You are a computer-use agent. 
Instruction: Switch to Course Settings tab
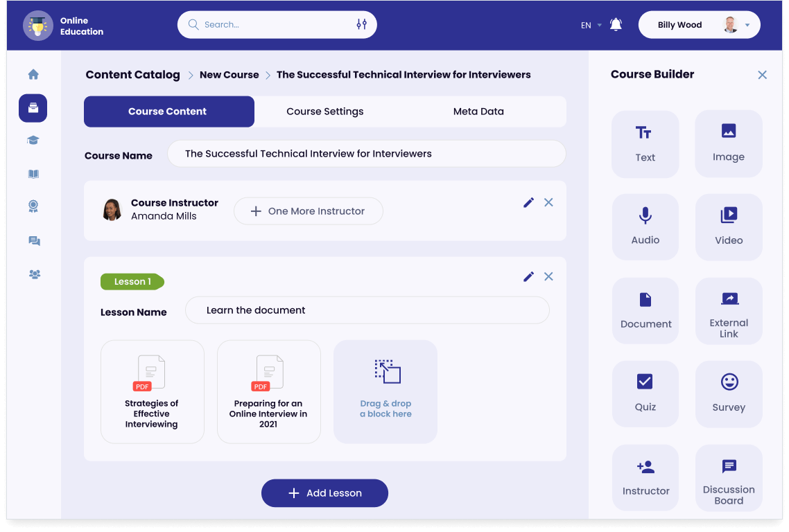click(x=324, y=112)
